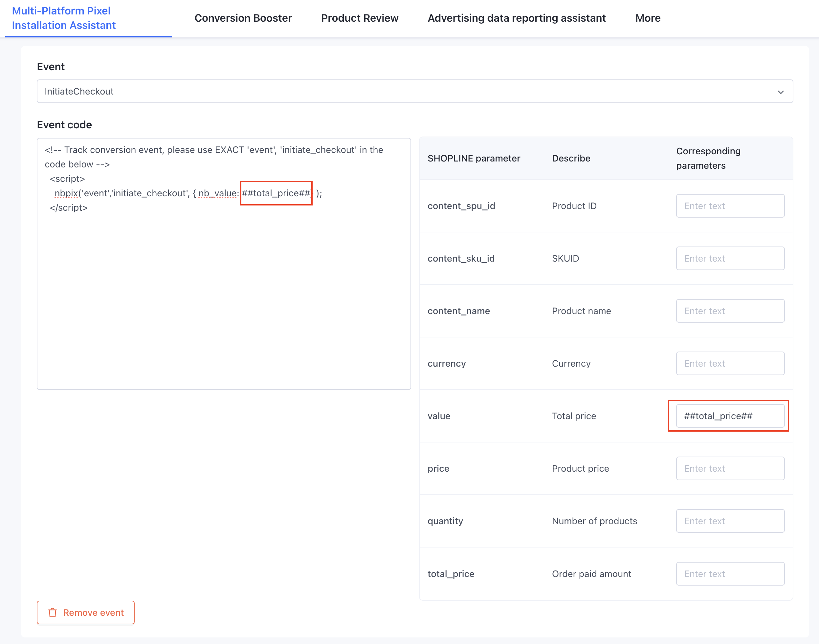Click the quantity Enter text field
This screenshot has width=819, height=644.
pos(730,521)
